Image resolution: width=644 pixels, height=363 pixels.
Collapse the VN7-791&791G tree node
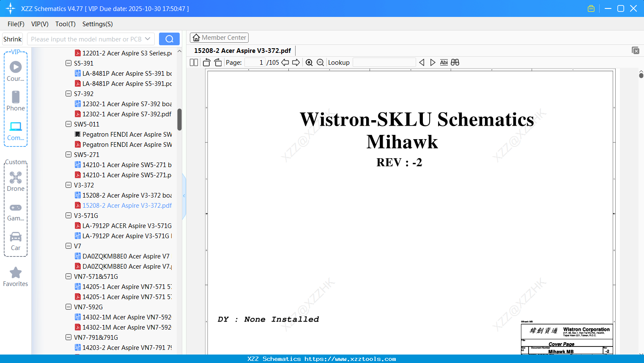69,337
